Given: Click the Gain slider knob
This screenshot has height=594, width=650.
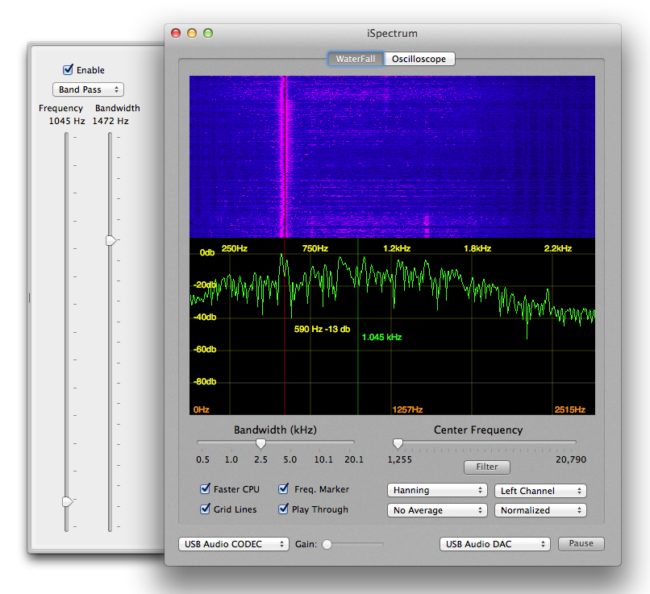Looking at the screenshot, I should pyautogui.click(x=326, y=544).
